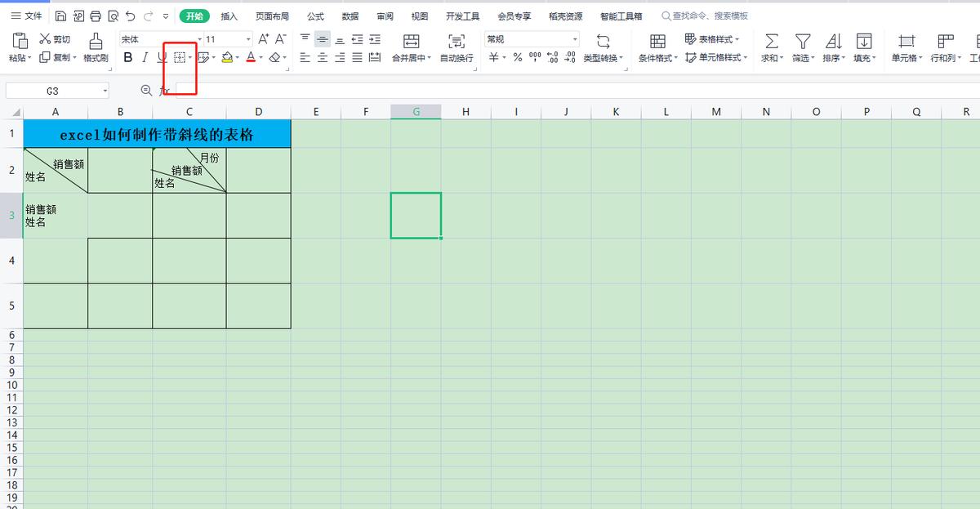Open the number format dropdown showing 常规
980x509 pixels.
(531, 39)
